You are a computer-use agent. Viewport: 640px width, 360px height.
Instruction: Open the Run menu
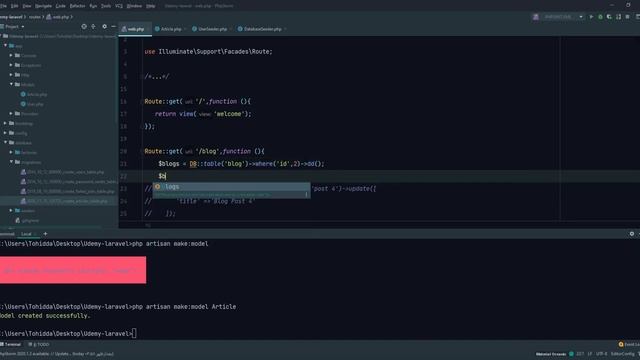pyautogui.click(x=93, y=6)
